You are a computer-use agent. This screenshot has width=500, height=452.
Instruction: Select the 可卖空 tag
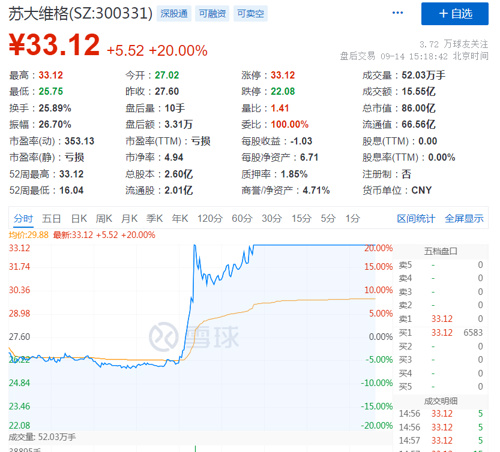click(x=250, y=14)
